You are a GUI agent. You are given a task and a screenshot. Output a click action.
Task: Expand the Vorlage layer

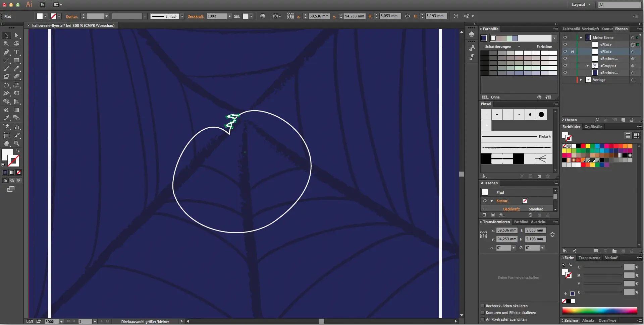pos(581,80)
